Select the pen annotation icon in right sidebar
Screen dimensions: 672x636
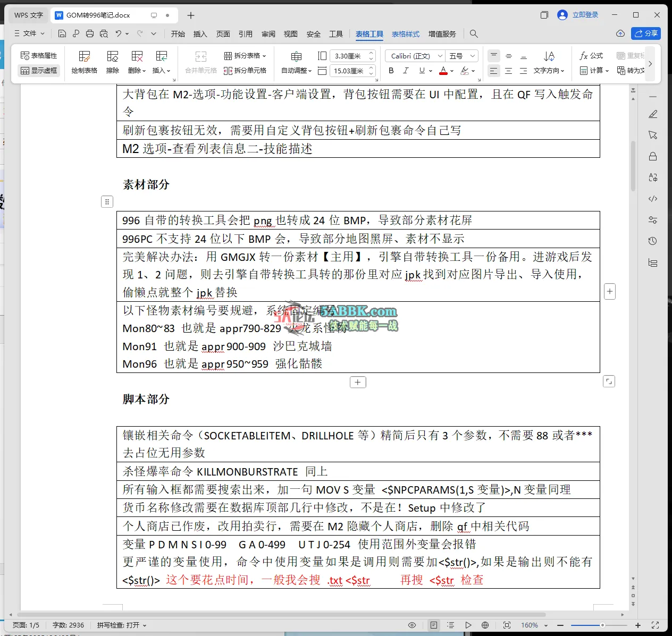point(653,114)
